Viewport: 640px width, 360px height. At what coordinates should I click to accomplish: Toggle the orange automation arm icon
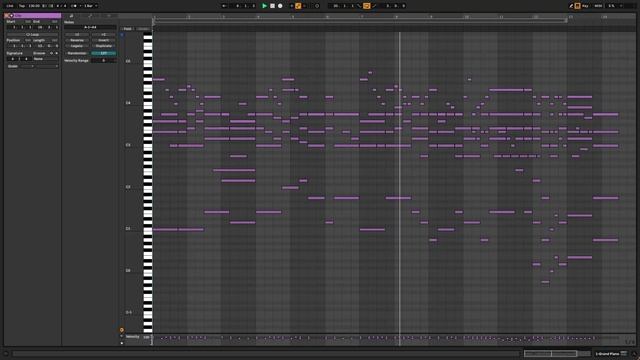click(298, 6)
